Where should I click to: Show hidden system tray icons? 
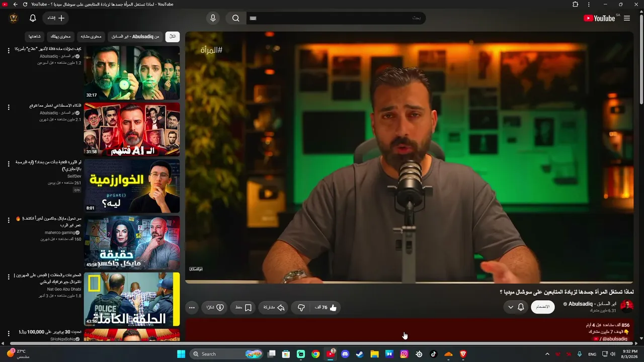(547, 354)
